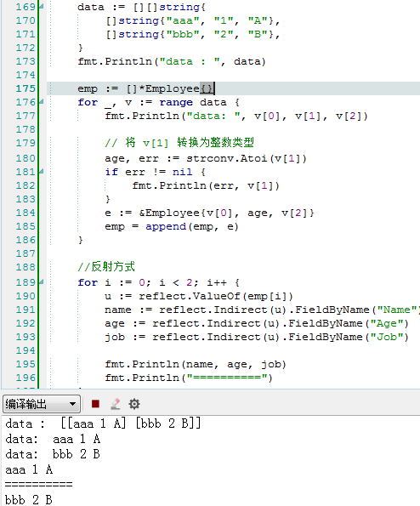420x506 pixels.
Task: Click the comment '//反射方式'
Action: (106, 266)
